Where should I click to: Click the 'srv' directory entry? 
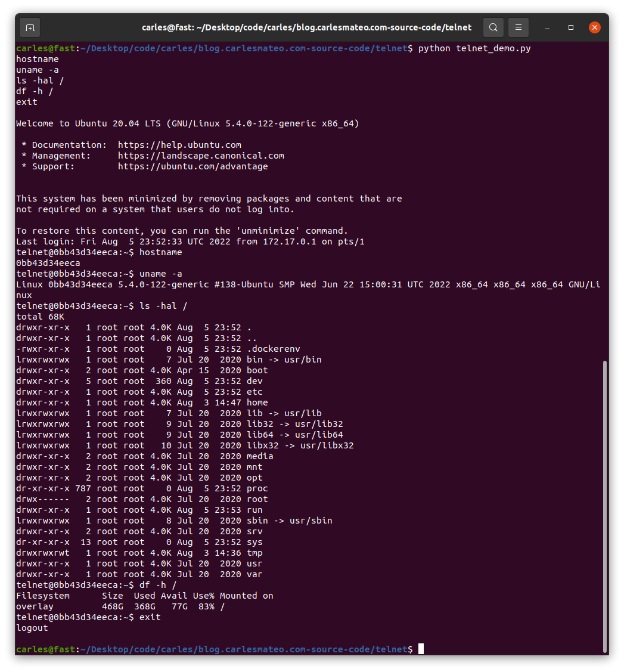pyautogui.click(x=254, y=531)
